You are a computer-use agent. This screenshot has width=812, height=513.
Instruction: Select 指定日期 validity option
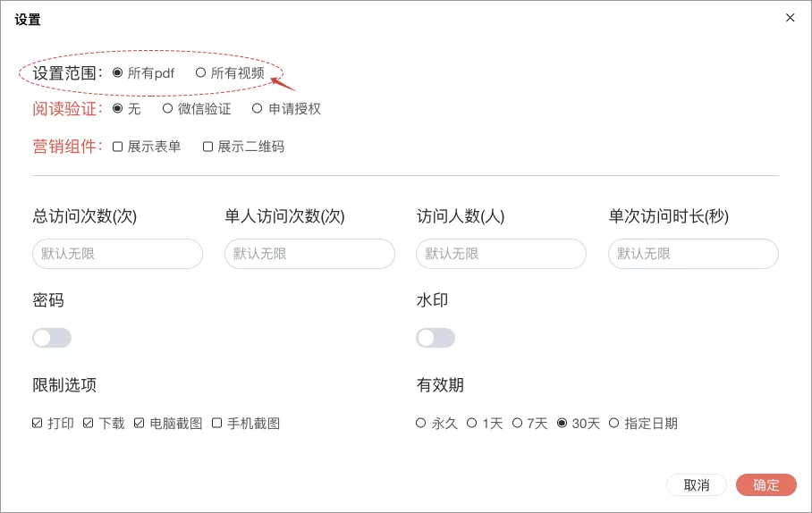coord(613,424)
